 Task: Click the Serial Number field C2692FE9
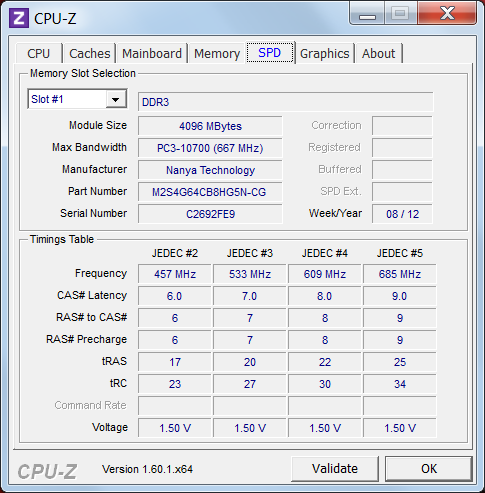click(x=210, y=214)
